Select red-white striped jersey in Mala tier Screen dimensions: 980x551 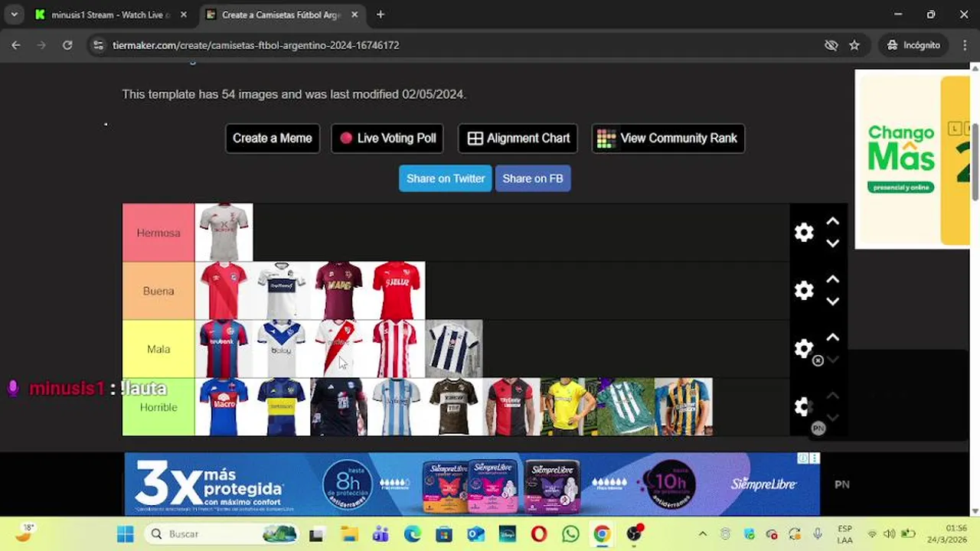396,349
